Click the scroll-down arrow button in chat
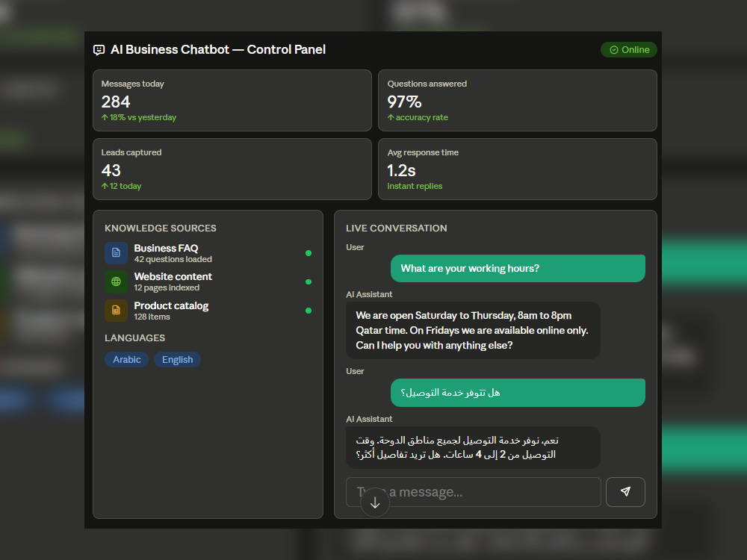747x560 pixels. click(x=375, y=503)
